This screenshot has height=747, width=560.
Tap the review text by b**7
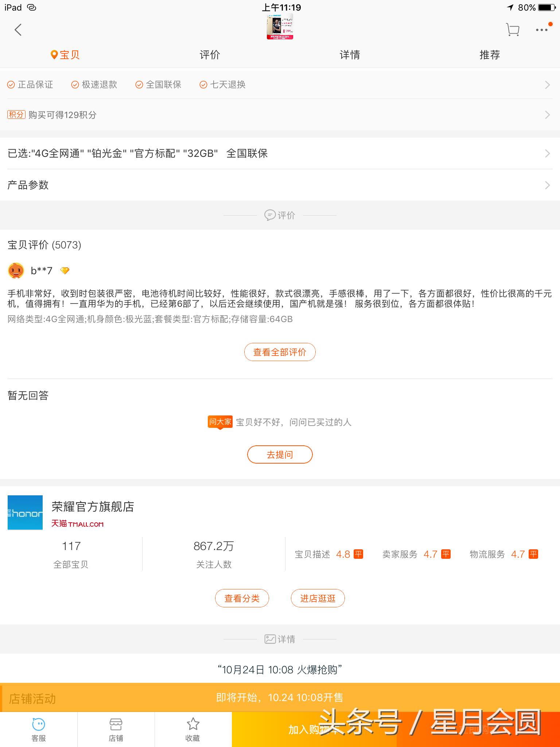[280, 298]
